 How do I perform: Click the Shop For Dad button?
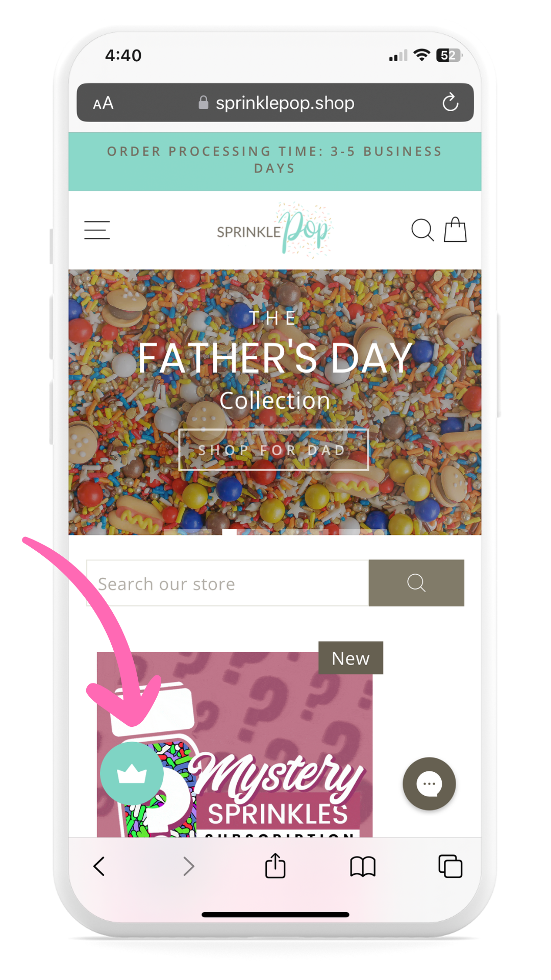tap(273, 450)
